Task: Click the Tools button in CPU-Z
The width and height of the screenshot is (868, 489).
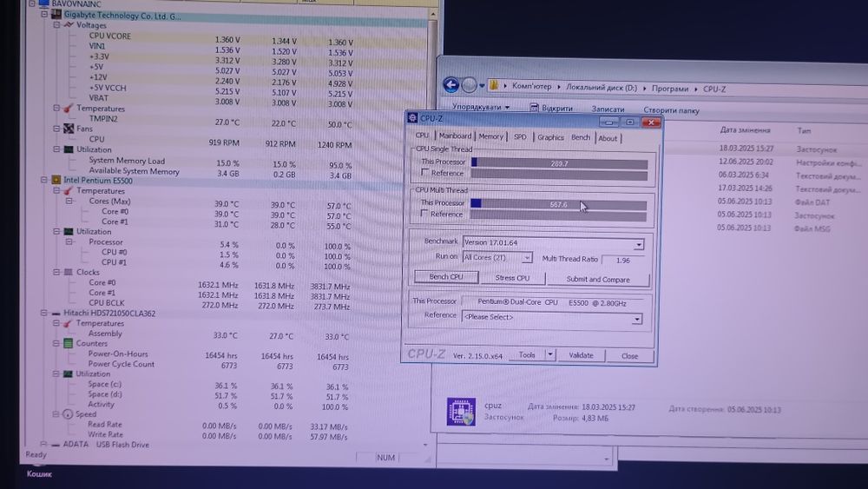Action: point(527,355)
